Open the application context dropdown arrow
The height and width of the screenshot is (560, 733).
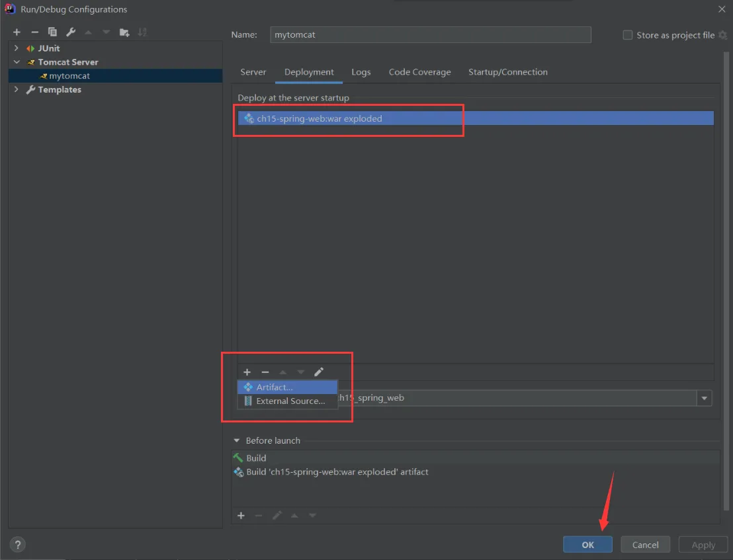(x=705, y=398)
